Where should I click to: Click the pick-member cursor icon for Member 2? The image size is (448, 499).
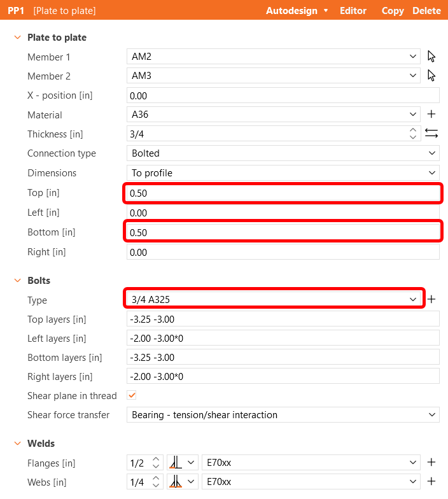[431, 76]
